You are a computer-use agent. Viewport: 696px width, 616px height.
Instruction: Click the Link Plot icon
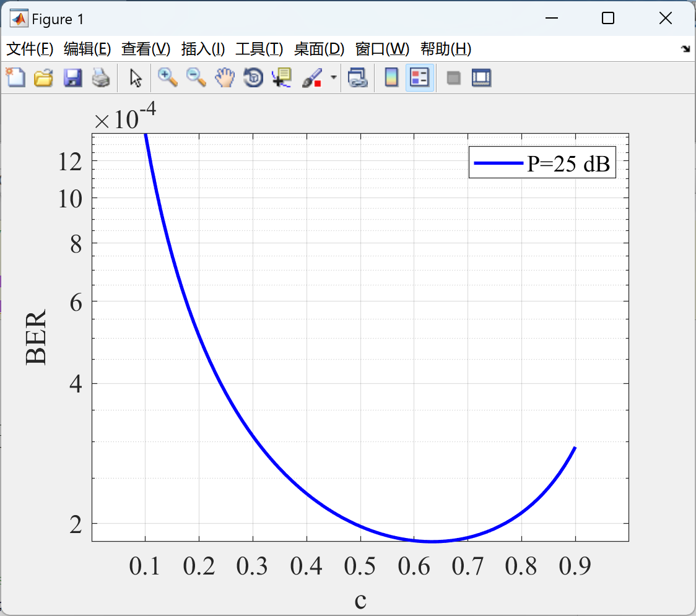click(x=357, y=78)
